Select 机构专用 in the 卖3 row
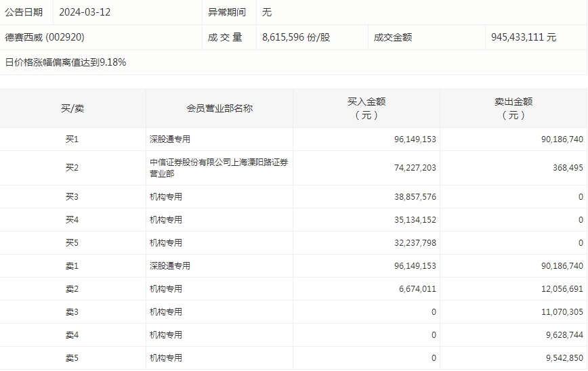Image resolution: width=588 pixels, height=371 pixels. click(x=166, y=312)
